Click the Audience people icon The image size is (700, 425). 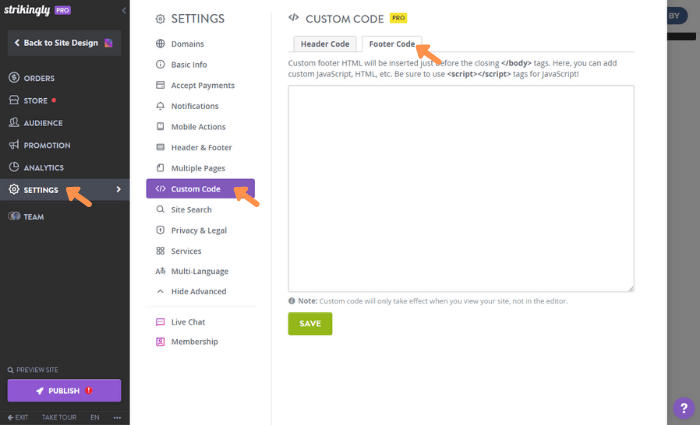[14, 122]
